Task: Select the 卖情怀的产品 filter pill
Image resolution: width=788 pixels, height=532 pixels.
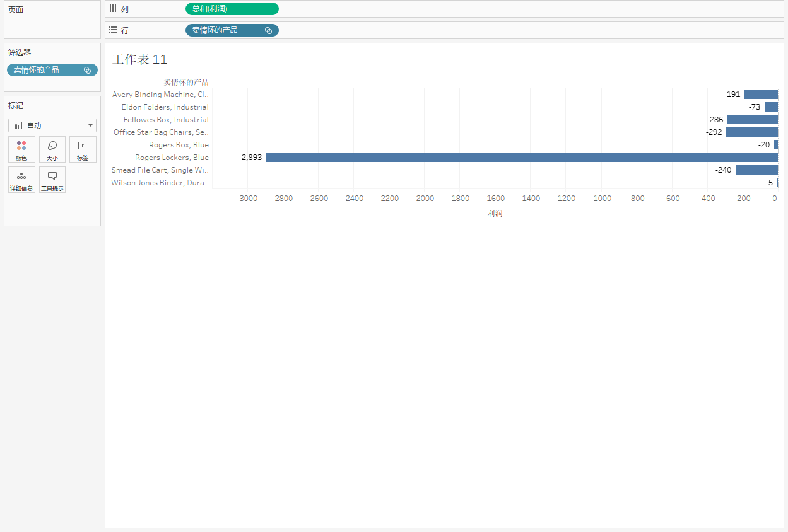Action: [x=52, y=70]
